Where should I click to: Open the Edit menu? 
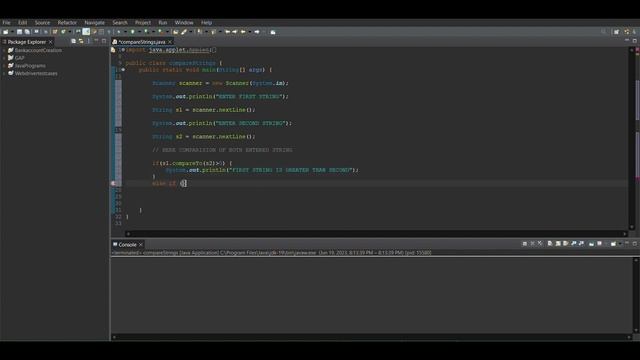(22, 22)
